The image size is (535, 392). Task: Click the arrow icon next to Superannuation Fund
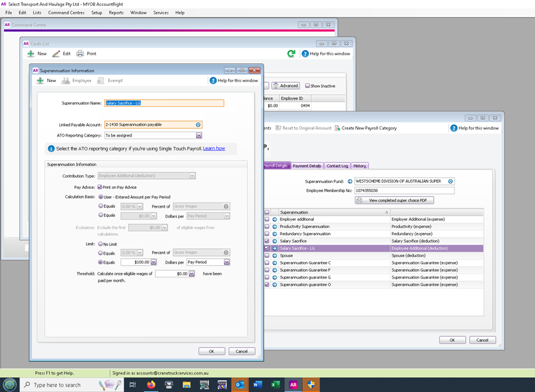click(350, 181)
